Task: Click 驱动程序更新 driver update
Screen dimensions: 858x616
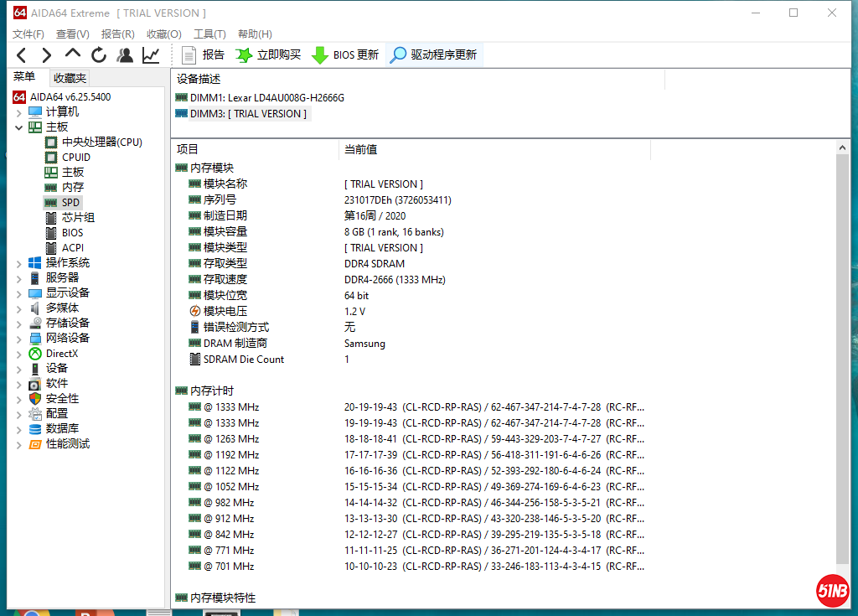Action: [x=434, y=55]
